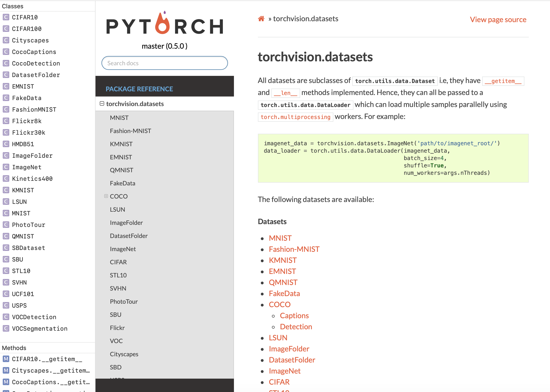Click the class icon beside FashionMNIST

coord(6,109)
